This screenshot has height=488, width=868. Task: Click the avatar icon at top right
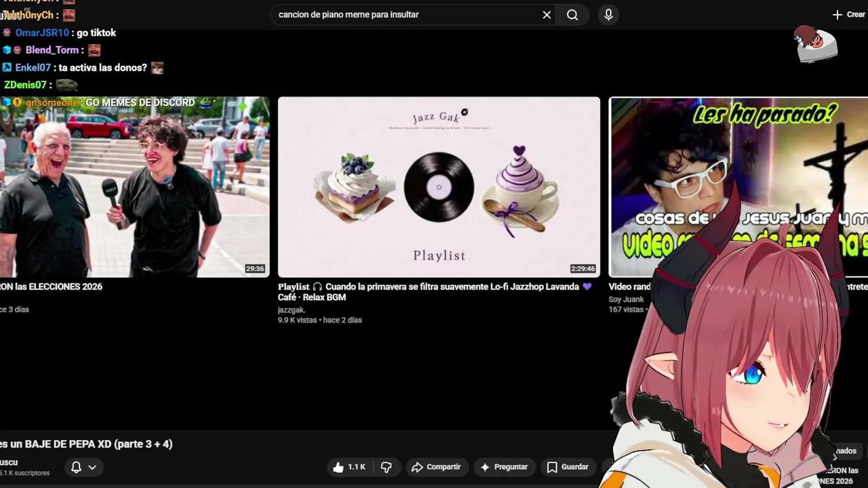pyautogui.click(x=816, y=45)
